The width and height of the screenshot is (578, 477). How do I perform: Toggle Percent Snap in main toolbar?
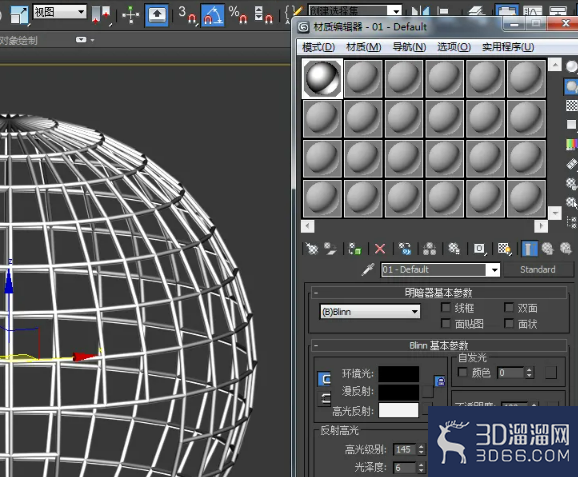[238, 15]
